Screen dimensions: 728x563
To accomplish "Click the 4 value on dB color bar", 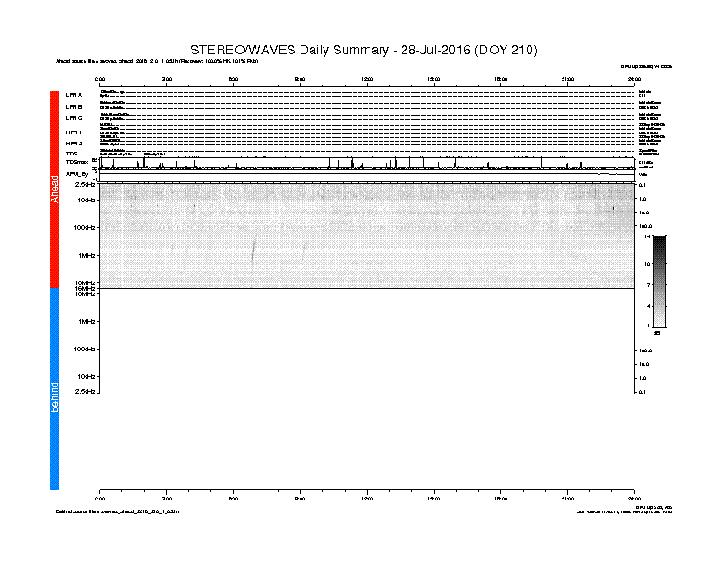I will point(648,306).
